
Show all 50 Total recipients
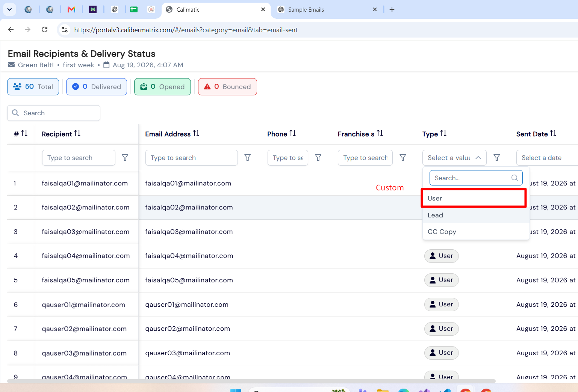coord(33,87)
